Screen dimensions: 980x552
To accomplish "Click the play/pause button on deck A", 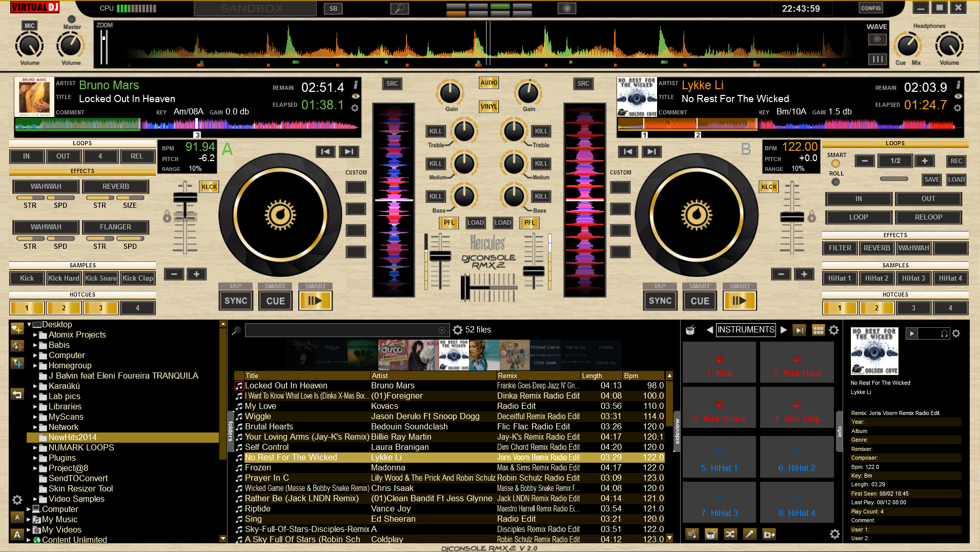I will tap(315, 301).
